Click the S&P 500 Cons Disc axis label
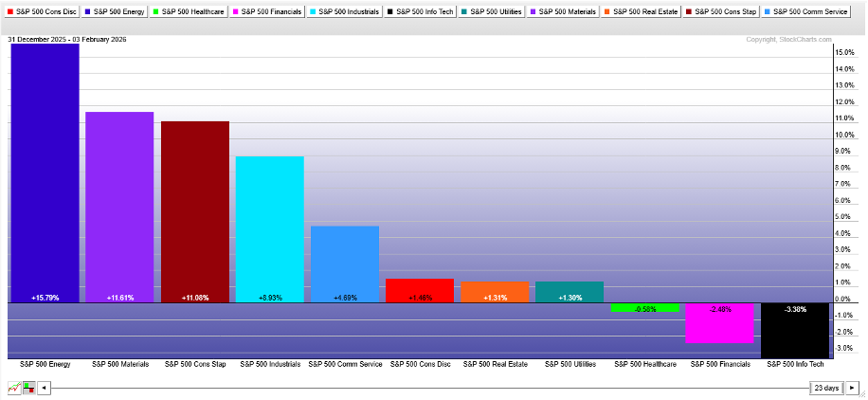This screenshot has height=400, width=868. [x=420, y=364]
